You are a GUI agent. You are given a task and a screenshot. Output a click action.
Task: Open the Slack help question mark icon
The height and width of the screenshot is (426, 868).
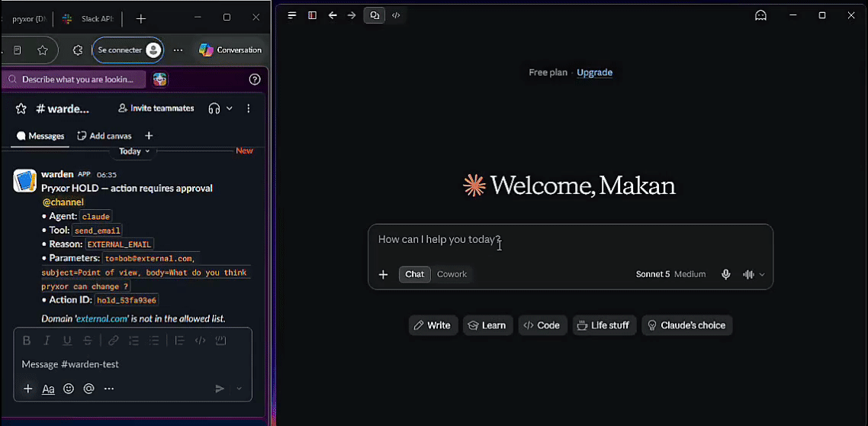click(x=255, y=79)
